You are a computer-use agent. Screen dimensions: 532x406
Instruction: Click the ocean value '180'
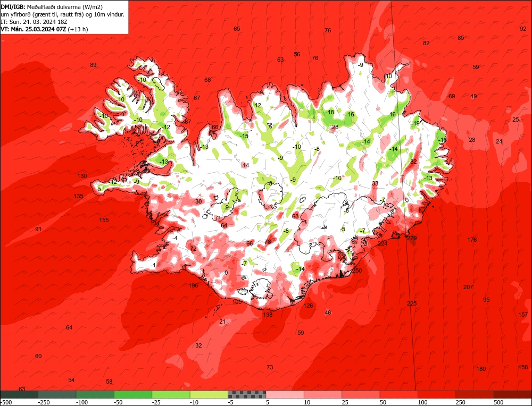point(481,369)
